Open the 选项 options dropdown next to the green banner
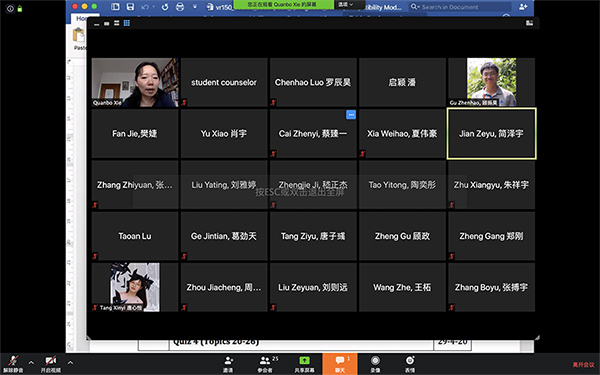This screenshot has height=375, width=600. click(x=345, y=5)
